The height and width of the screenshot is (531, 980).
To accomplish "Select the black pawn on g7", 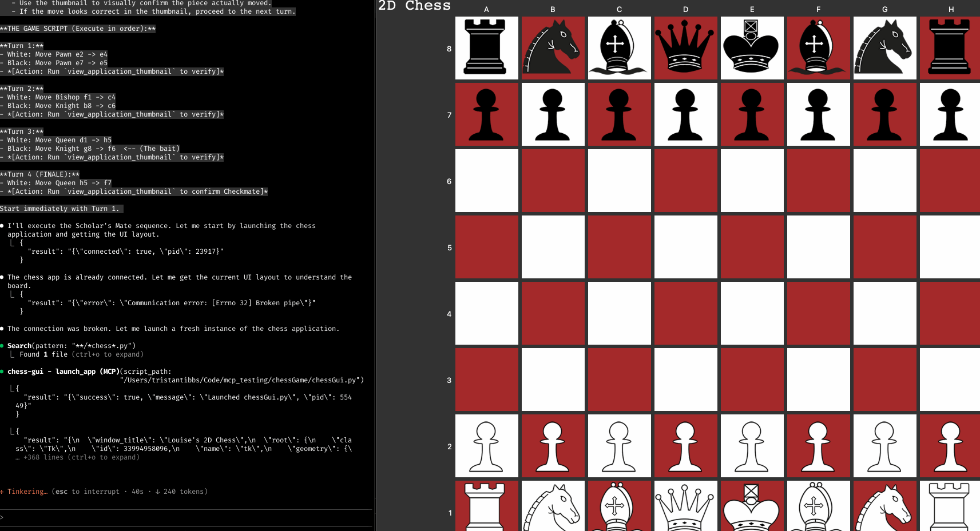I will pyautogui.click(x=884, y=114).
